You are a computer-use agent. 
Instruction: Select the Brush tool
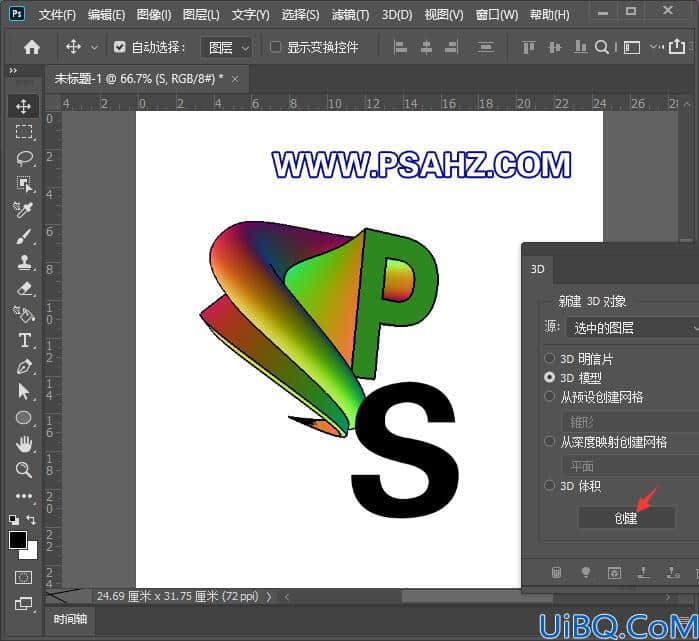point(23,236)
